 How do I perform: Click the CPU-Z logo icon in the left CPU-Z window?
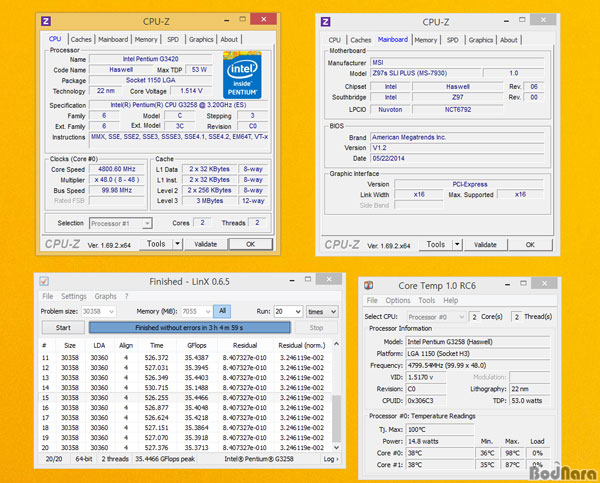point(46,21)
